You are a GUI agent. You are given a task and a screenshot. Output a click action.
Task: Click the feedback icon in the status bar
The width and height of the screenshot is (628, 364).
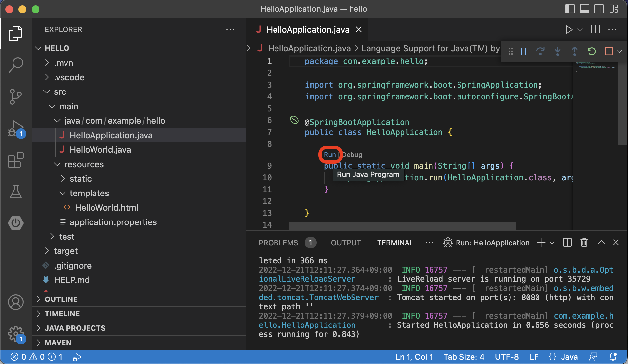pos(593,357)
